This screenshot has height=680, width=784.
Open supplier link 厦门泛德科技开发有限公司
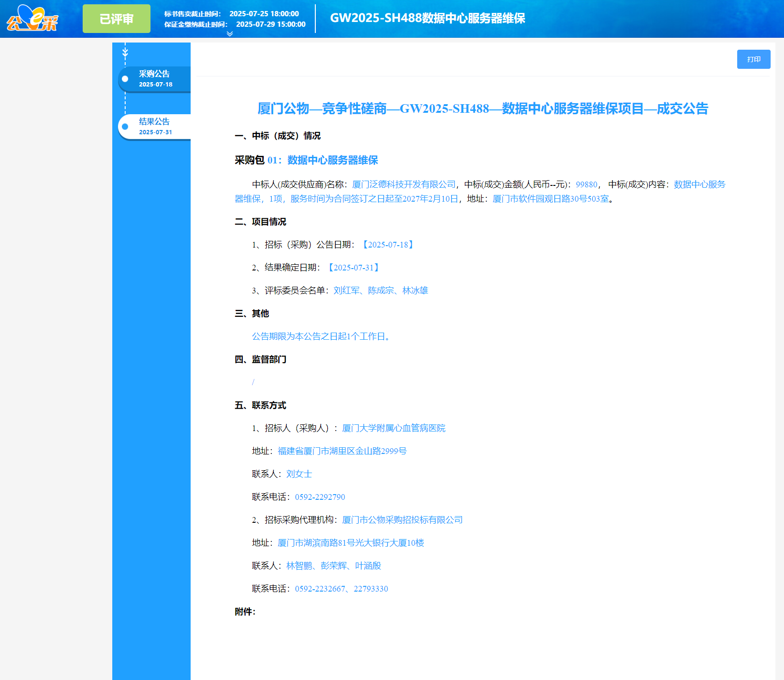[403, 184]
